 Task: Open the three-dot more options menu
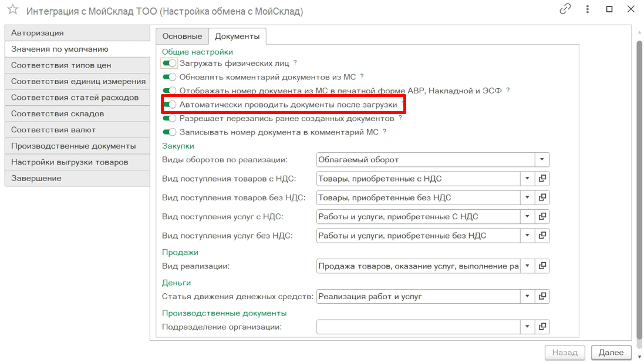coord(587,9)
